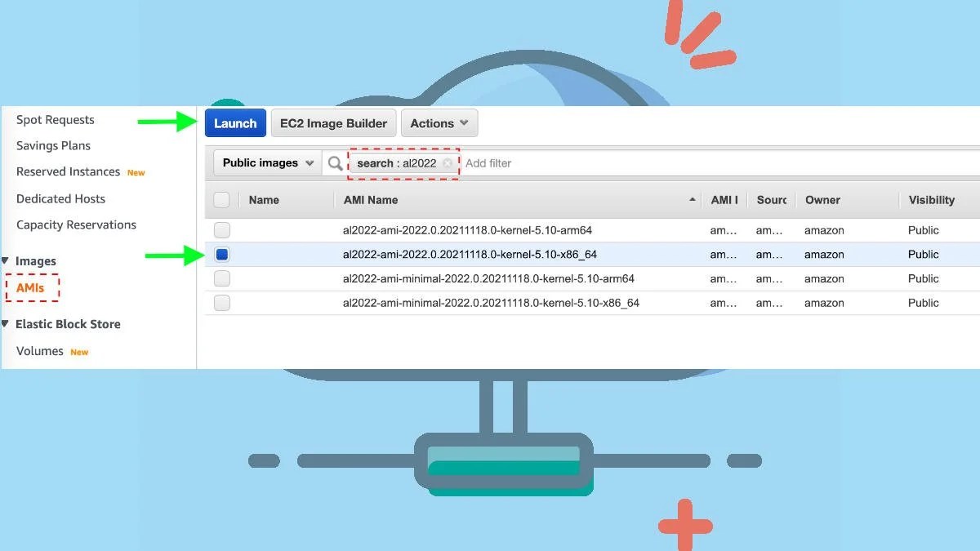Check the al2022-ami-minimal arm64 row
This screenshot has height=551, width=980.
[x=221, y=278]
